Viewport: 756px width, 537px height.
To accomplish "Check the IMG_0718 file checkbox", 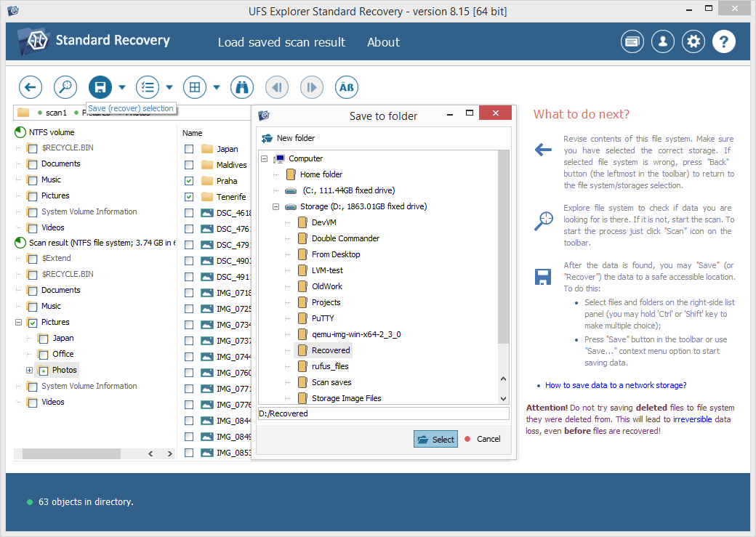I will point(189,293).
